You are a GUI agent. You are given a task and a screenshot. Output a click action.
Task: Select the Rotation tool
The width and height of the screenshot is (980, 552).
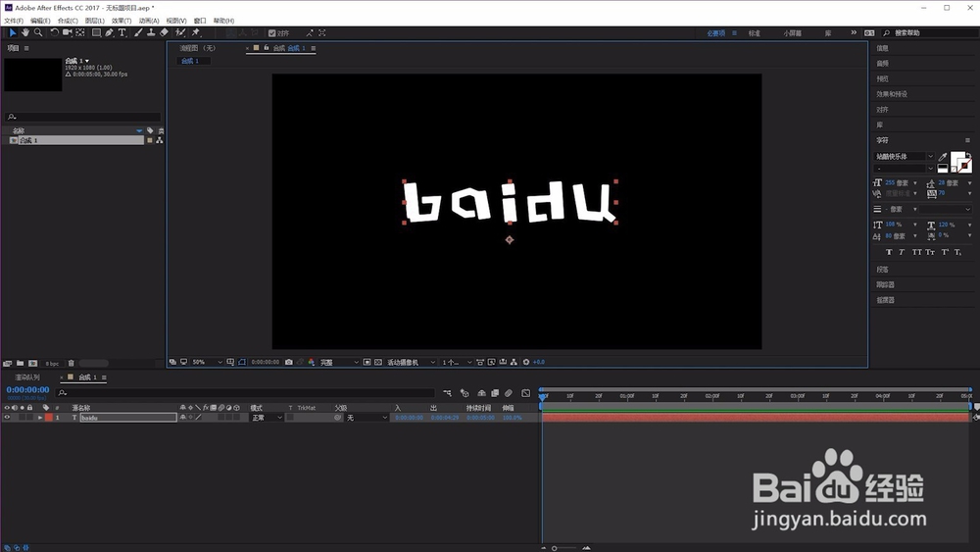54,32
